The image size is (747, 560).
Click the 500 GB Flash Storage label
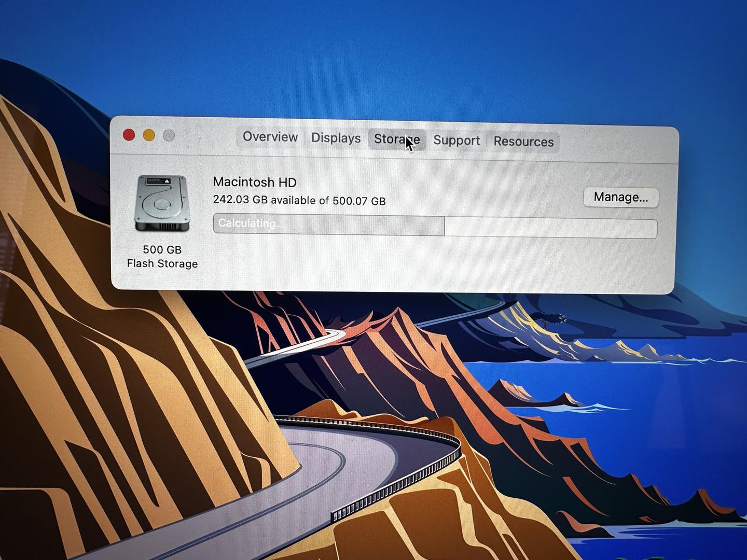pyautogui.click(x=162, y=257)
